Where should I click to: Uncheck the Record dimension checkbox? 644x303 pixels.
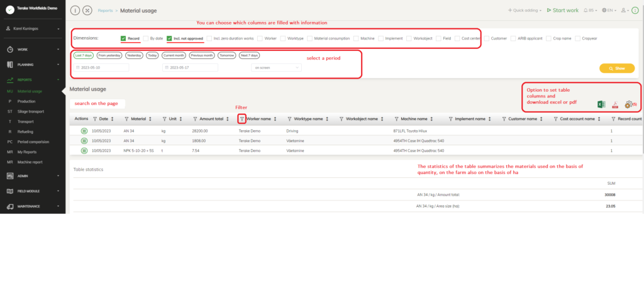pos(123,38)
